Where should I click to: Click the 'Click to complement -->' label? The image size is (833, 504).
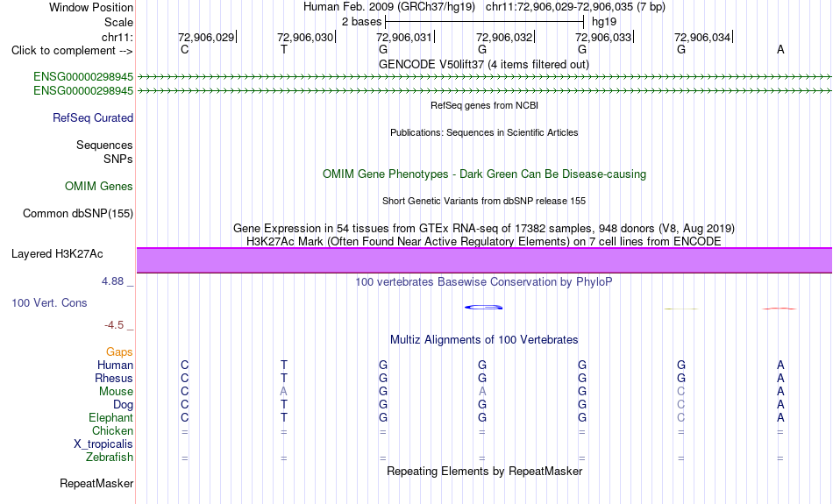pos(72,51)
